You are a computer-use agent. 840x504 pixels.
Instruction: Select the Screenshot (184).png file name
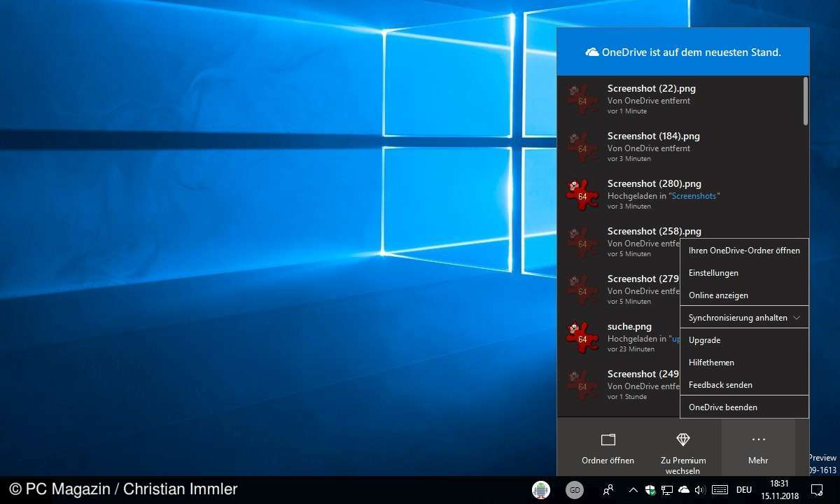(654, 136)
